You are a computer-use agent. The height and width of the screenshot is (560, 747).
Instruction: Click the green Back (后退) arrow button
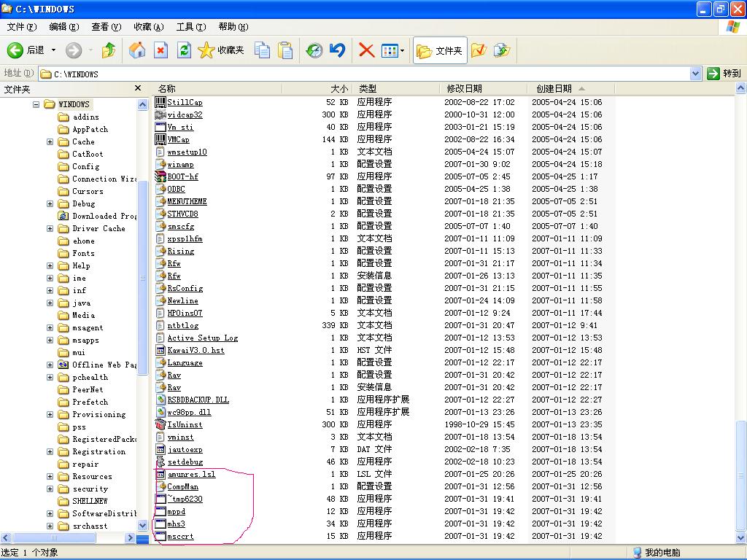[16, 50]
